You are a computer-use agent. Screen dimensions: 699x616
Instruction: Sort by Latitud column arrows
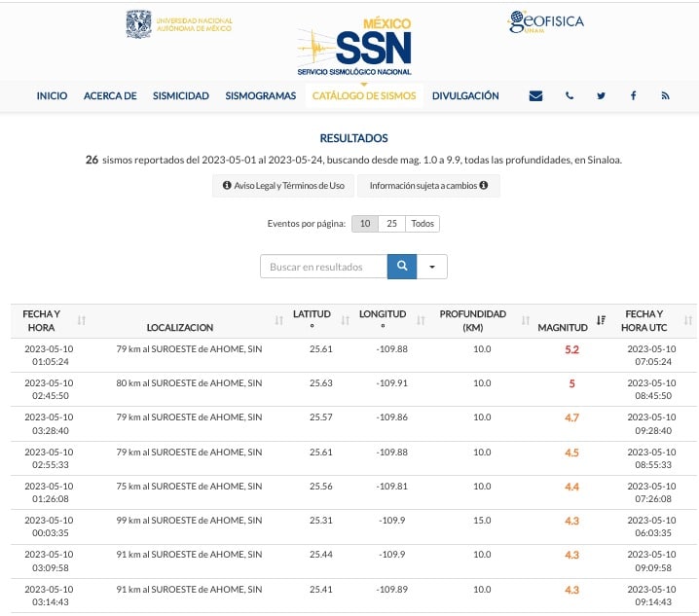coord(345,320)
